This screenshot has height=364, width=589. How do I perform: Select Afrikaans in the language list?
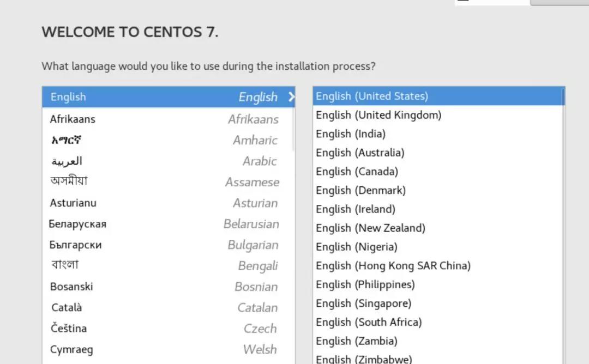point(73,119)
